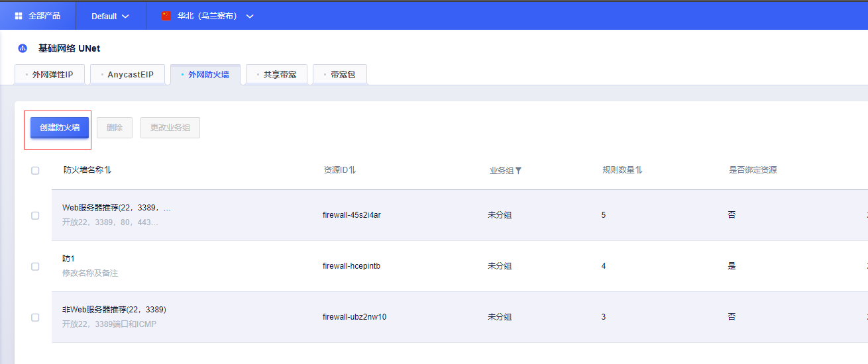This screenshot has height=364, width=868.
Task: Open firewall named 防1
Action: (x=68, y=259)
